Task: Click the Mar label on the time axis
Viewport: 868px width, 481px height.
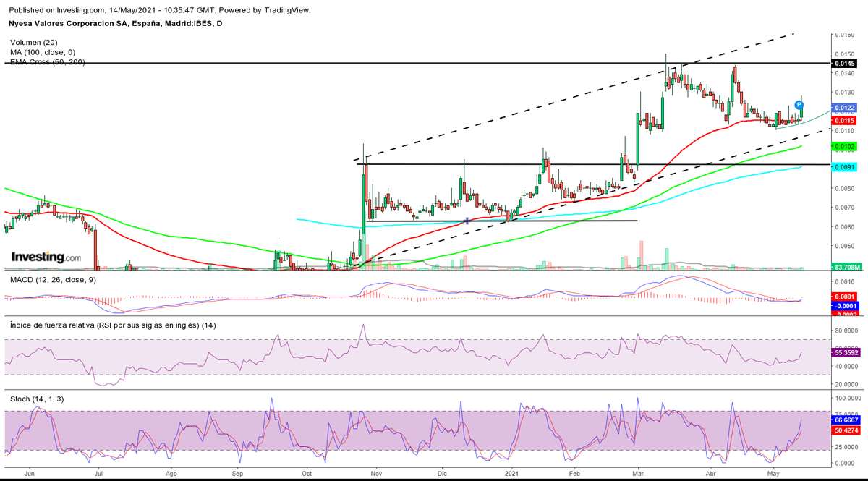Action: click(638, 474)
